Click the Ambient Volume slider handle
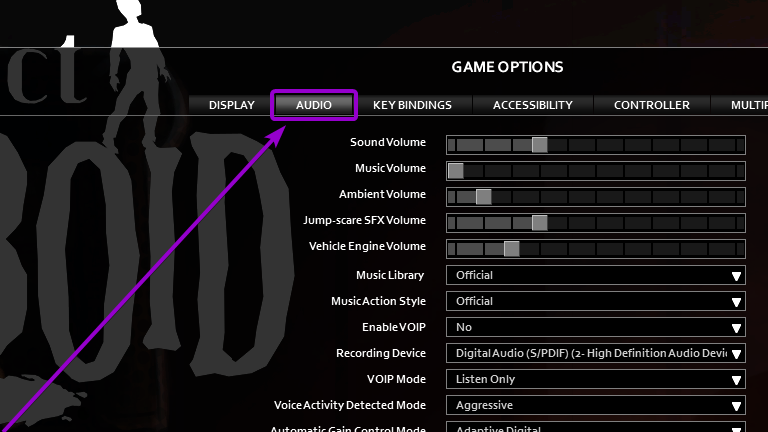This screenshot has width=768, height=432. 483,196
